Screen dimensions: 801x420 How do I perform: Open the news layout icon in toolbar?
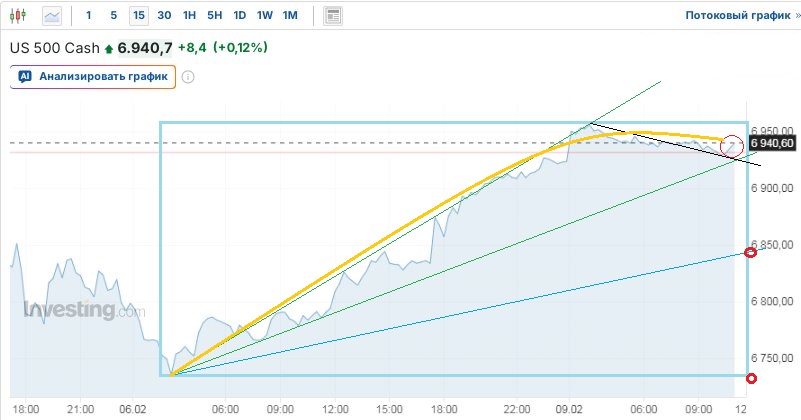click(x=333, y=16)
